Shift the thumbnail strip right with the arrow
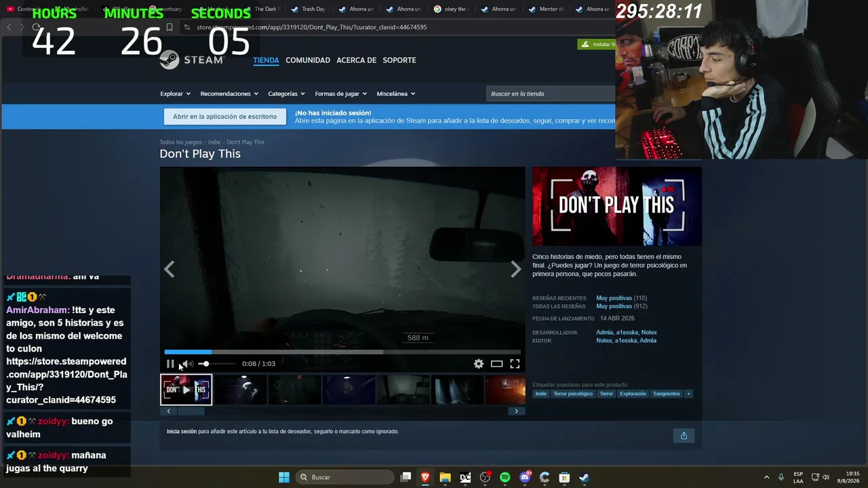 coord(516,411)
